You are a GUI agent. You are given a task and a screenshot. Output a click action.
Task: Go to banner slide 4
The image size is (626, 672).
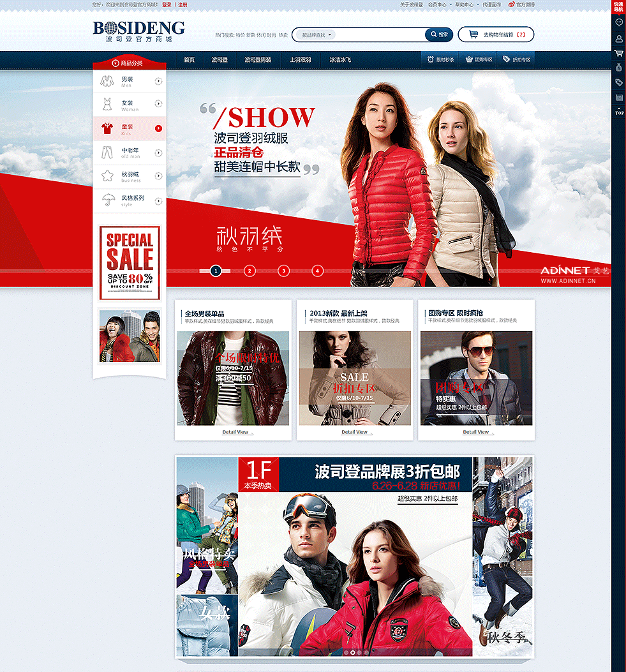point(318,271)
